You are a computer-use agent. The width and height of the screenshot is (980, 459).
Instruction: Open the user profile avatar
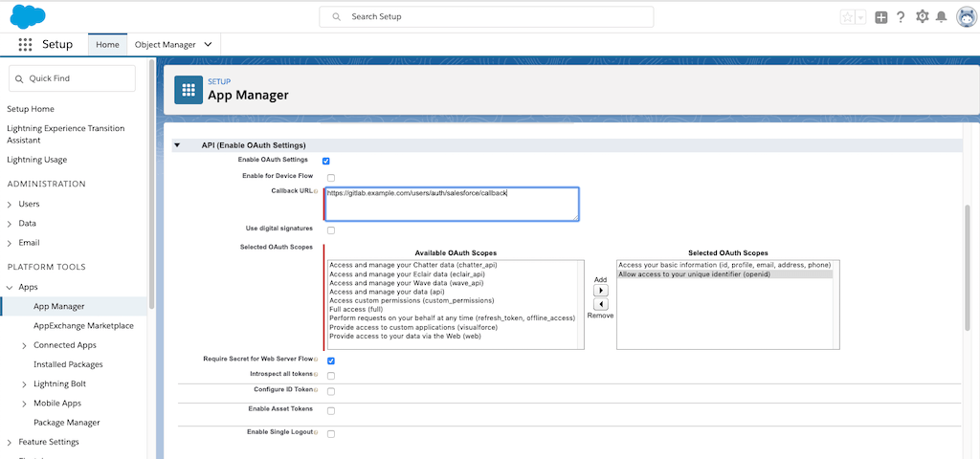point(965,17)
